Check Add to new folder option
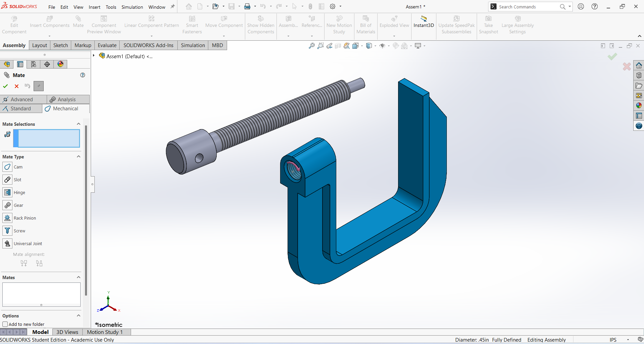This screenshot has width=644, height=344. (x=5, y=324)
